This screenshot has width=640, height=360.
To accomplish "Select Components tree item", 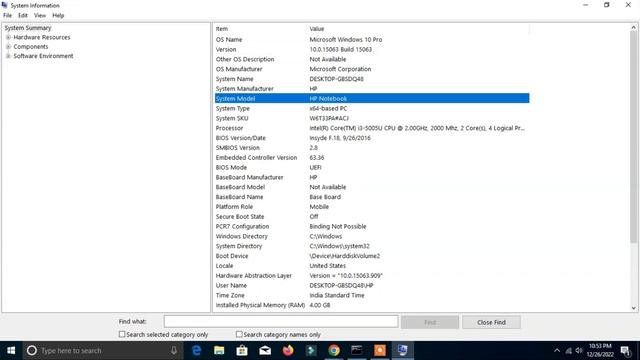I will 31,47.
